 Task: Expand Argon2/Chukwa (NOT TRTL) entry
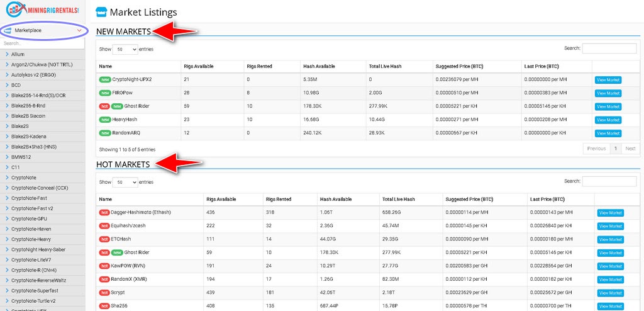43,65
